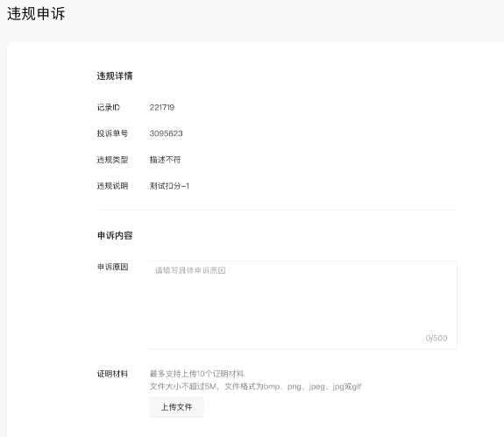Click the 证明材料 label
This screenshot has width=504, height=437.
tap(112, 374)
